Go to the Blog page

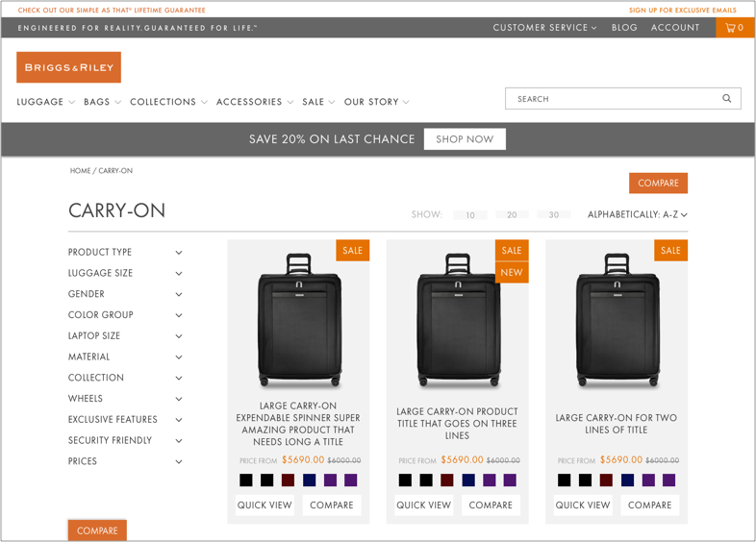[624, 28]
